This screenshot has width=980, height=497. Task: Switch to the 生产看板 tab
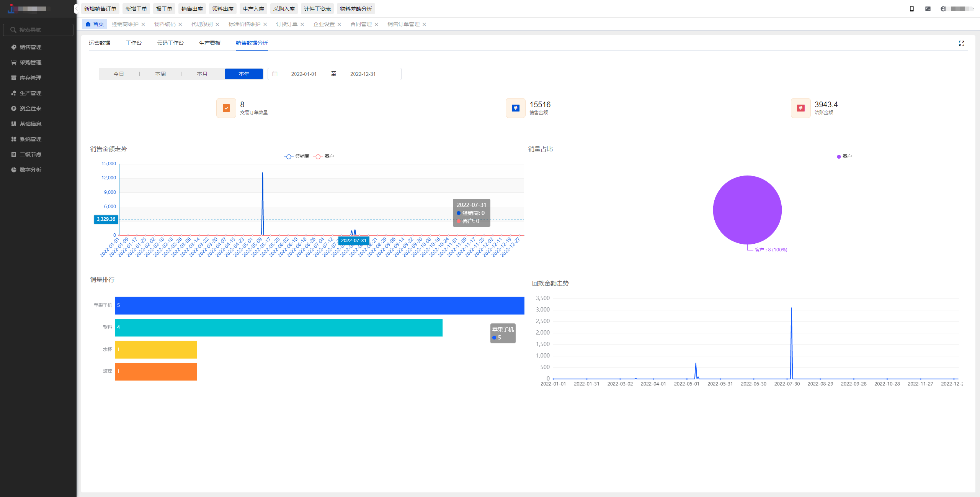tap(210, 43)
